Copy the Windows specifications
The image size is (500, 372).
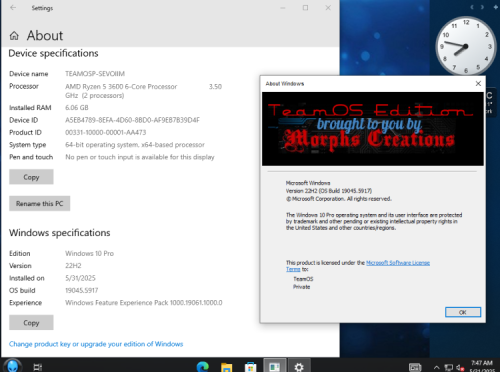tap(31, 322)
